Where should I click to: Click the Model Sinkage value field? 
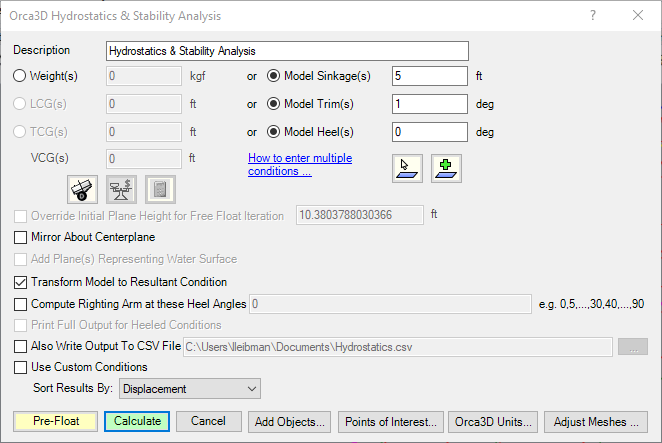point(430,76)
